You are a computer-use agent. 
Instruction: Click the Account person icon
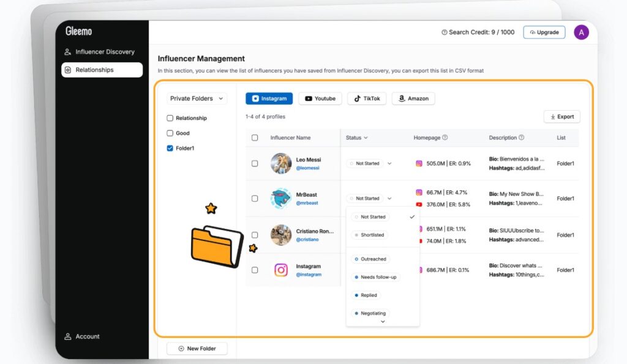pos(68,336)
